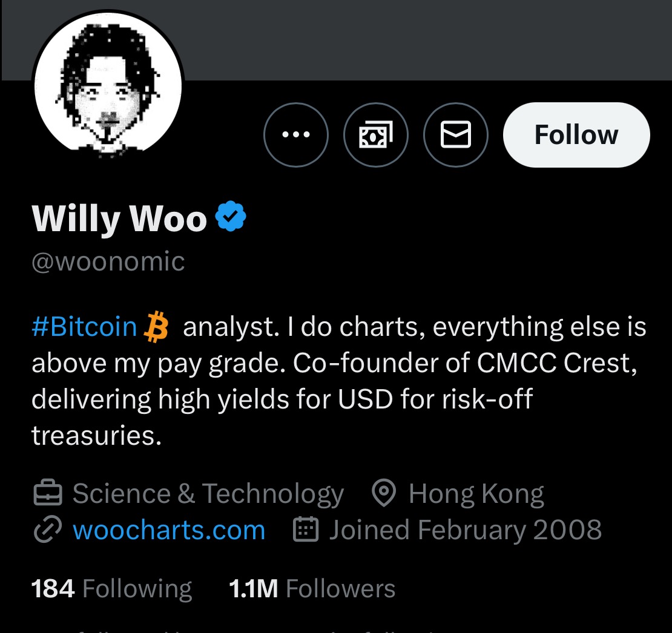Click the Science & Technology category label
Screen dimensions: 672x633
pos(208,494)
